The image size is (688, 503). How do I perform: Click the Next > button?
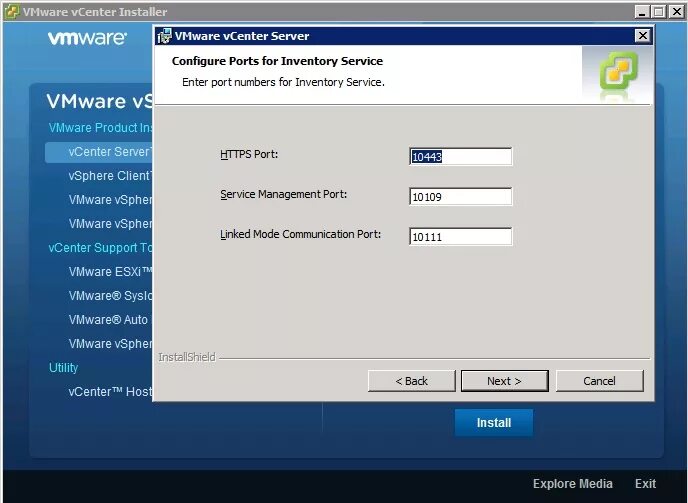[505, 381]
